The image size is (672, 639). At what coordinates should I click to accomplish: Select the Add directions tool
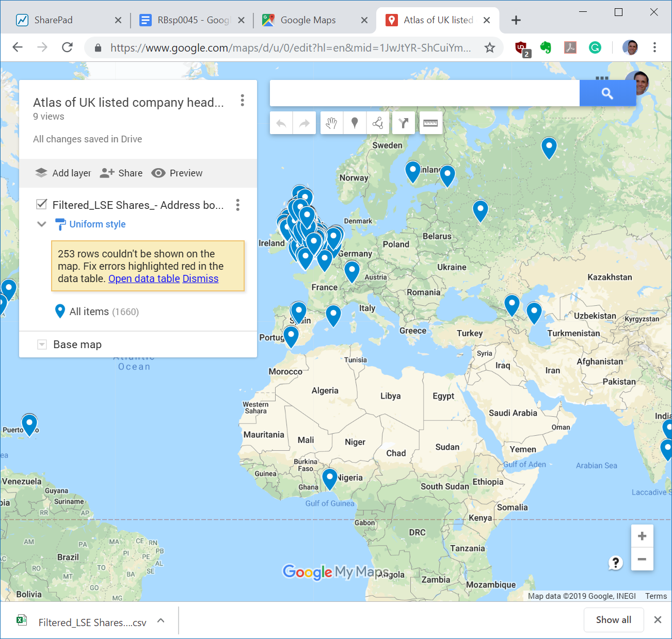(x=403, y=123)
